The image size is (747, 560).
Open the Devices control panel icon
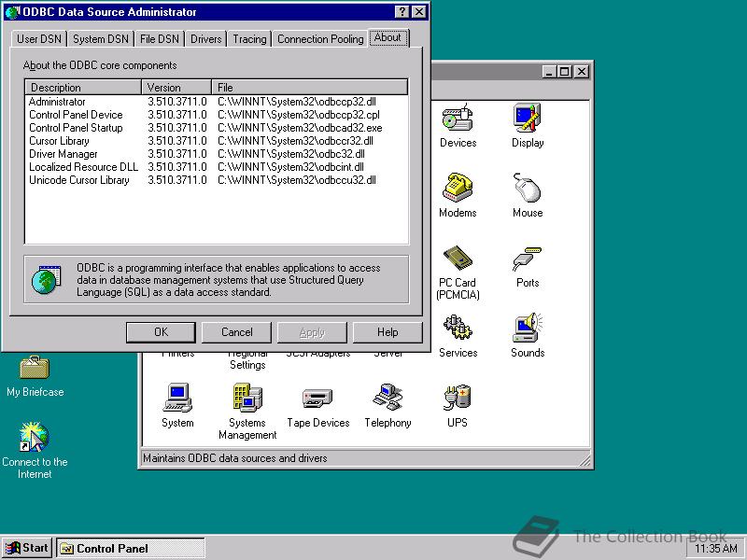click(458, 119)
